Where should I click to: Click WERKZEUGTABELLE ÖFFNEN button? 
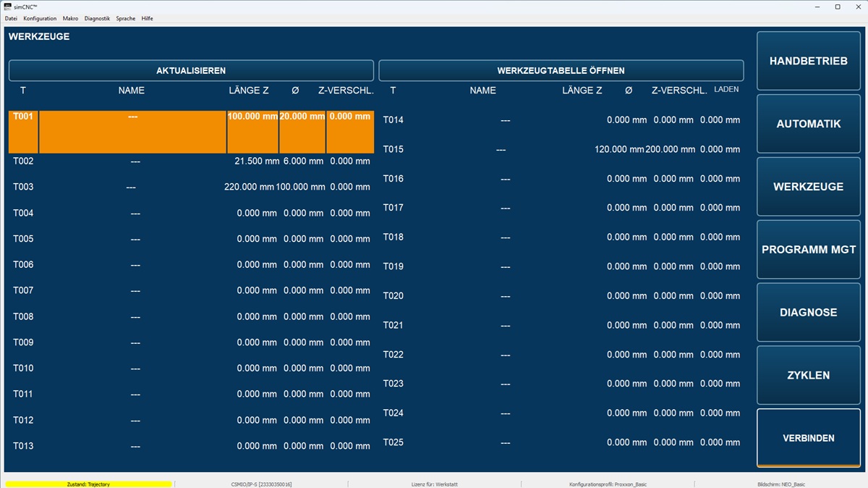click(561, 70)
